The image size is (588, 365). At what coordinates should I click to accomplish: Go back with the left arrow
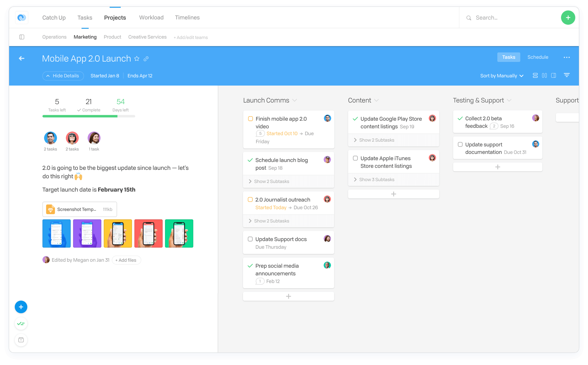[22, 58]
